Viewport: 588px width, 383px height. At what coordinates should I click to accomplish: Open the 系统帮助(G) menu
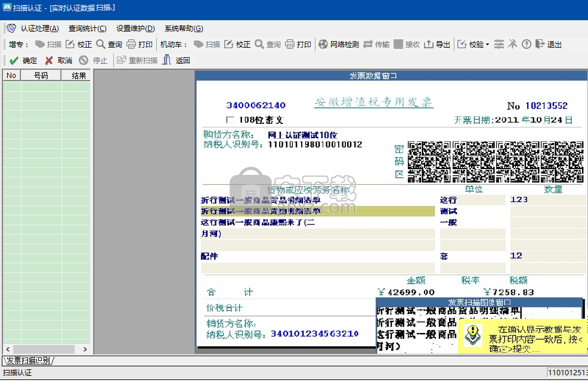pyautogui.click(x=184, y=29)
